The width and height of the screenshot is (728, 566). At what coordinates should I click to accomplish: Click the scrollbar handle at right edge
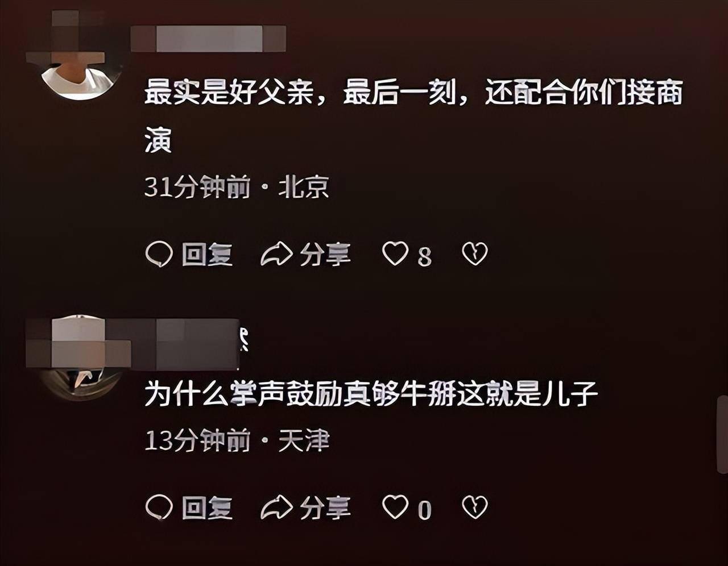pyautogui.click(x=723, y=435)
